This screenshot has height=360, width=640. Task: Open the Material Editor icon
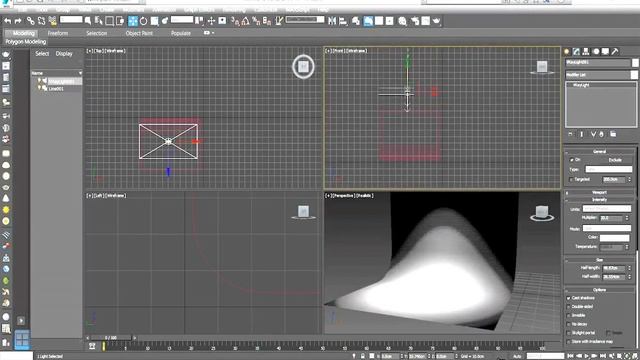tap(402, 21)
